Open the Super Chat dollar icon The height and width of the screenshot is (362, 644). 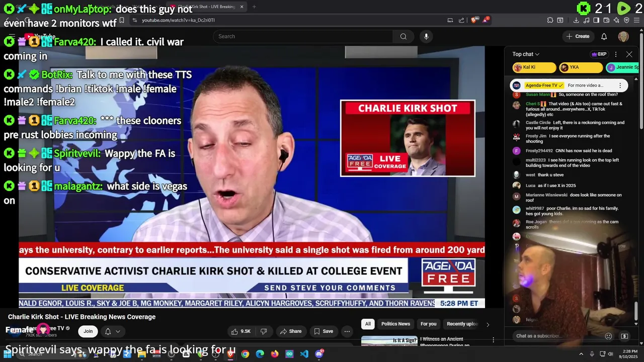[624, 336]
